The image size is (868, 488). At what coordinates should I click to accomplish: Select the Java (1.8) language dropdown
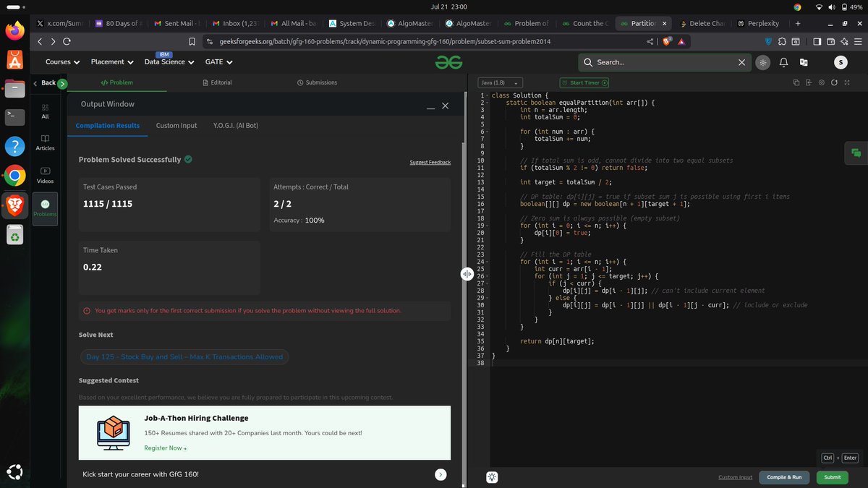click(501, 82)
